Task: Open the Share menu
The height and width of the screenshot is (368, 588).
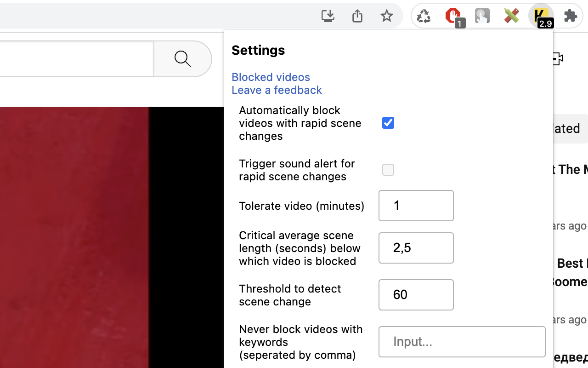Action: coord(357,15)
